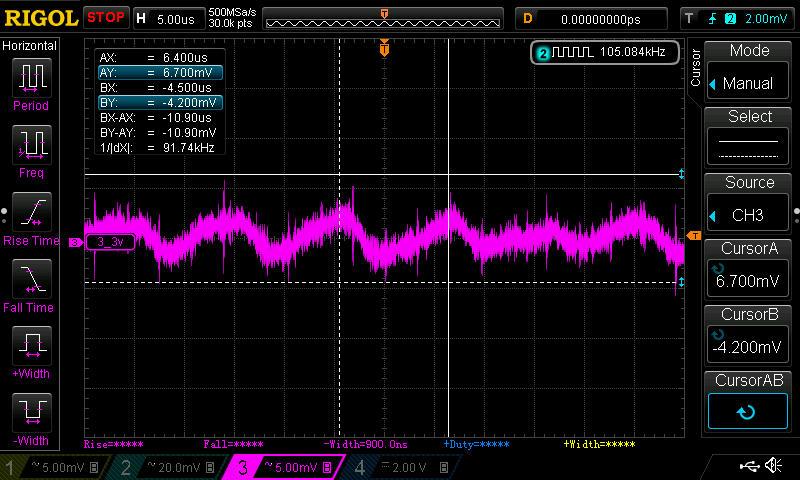Click the speaker sound icon
This screenshot has height=480, width=800.
[x=773, y=465]
